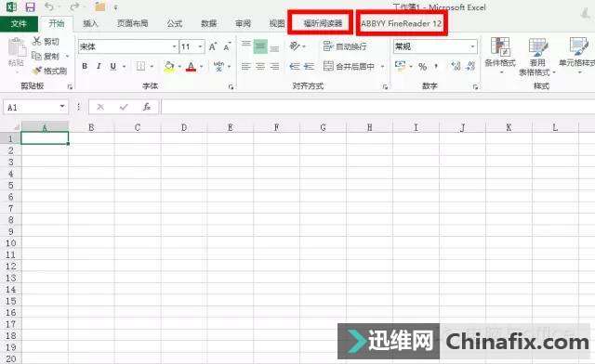
Task: Click the File (文件) button
Action: [x=19, y=24]
